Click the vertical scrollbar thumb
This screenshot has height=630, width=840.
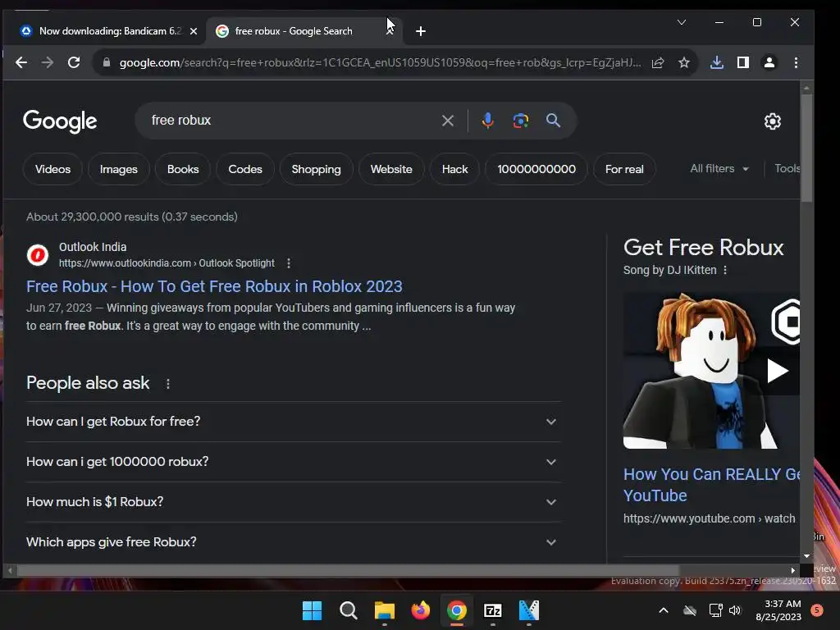[x=806, y=148]
